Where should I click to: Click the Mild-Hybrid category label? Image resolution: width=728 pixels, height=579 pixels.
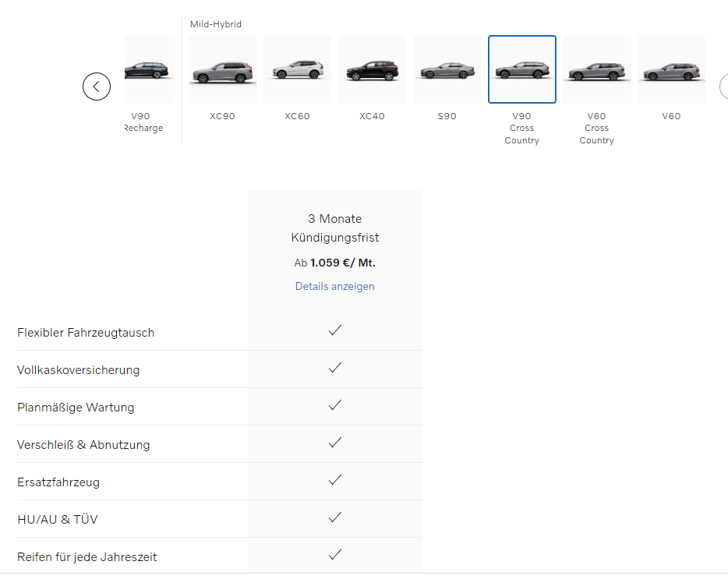(x=216, y=24)
